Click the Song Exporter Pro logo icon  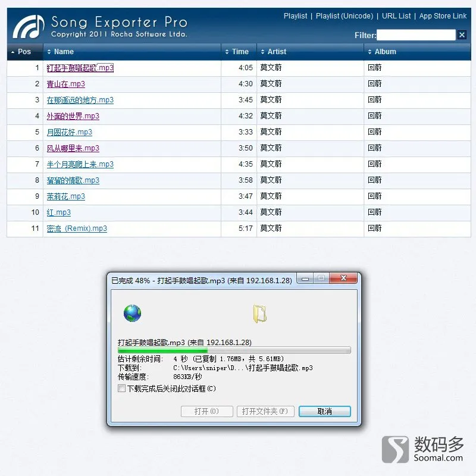pos(29,27)
